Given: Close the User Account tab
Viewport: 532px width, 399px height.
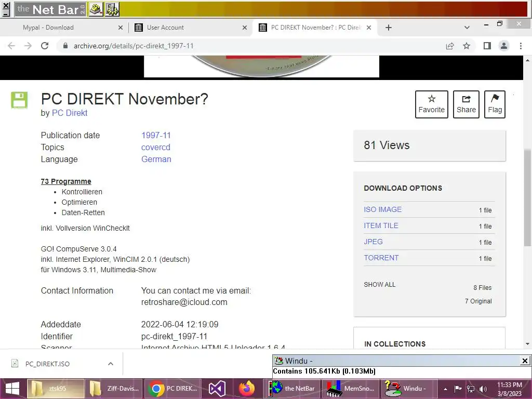Looking at the screenshot, I should [245, 28].
